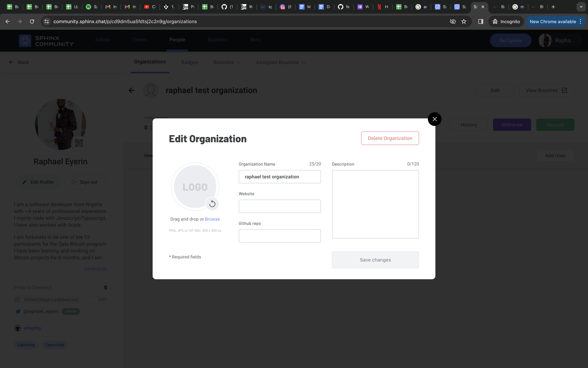Click the Back link in sidebar
Screen dimensions: 588x368
click(19, 62)
